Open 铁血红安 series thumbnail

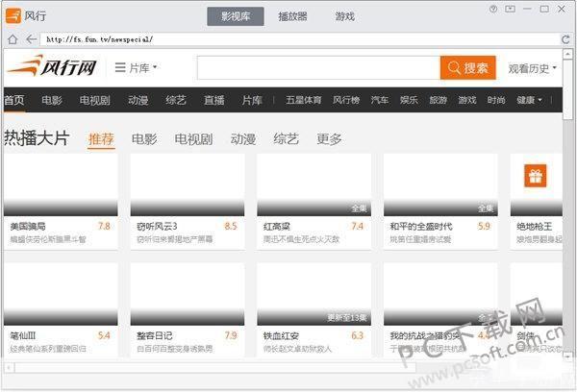point(314,294)
